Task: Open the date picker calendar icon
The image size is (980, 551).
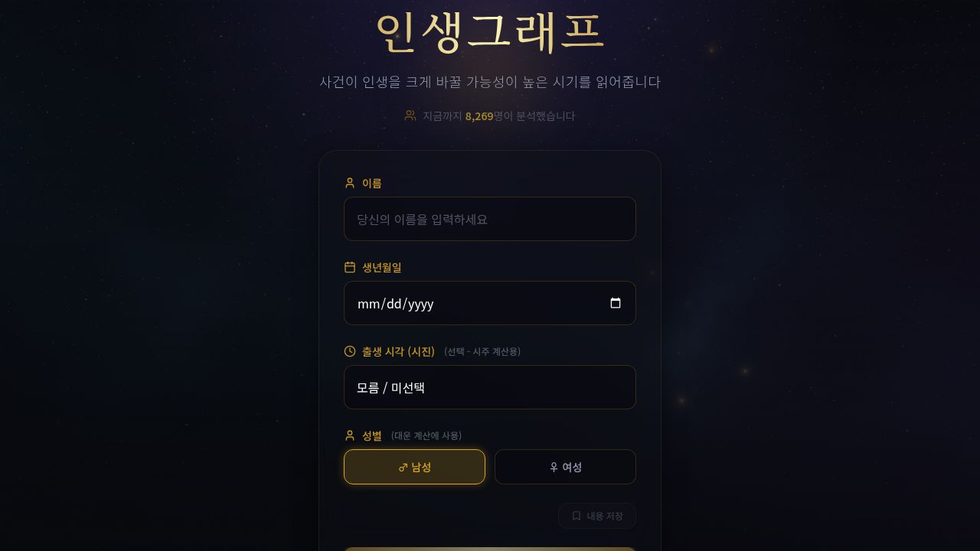Action: (x=616, y=303)
